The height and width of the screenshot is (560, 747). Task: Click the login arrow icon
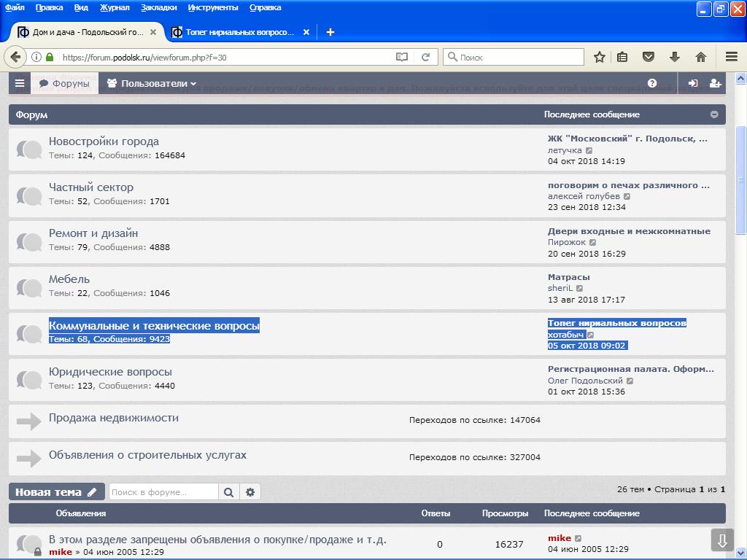click(693, 84)
